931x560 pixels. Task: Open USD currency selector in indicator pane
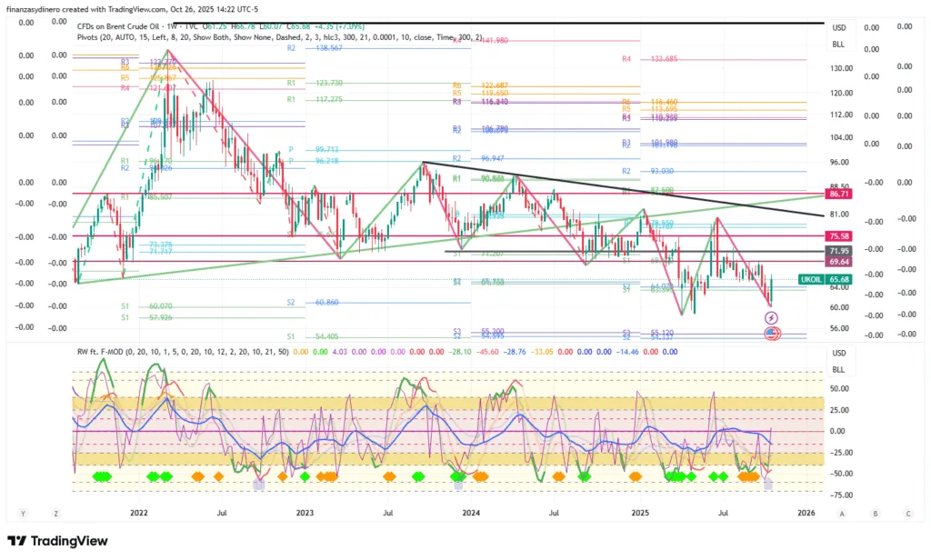click(x=838, y=354)
